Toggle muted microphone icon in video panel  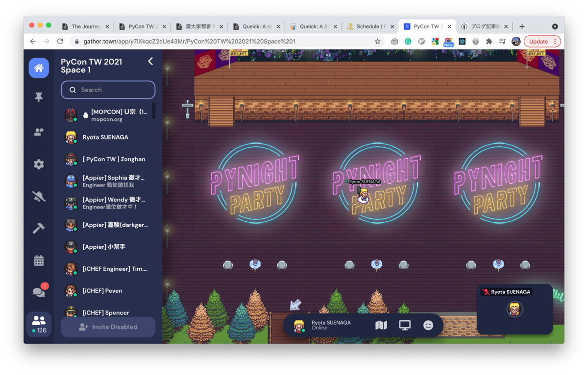(486, 292)
